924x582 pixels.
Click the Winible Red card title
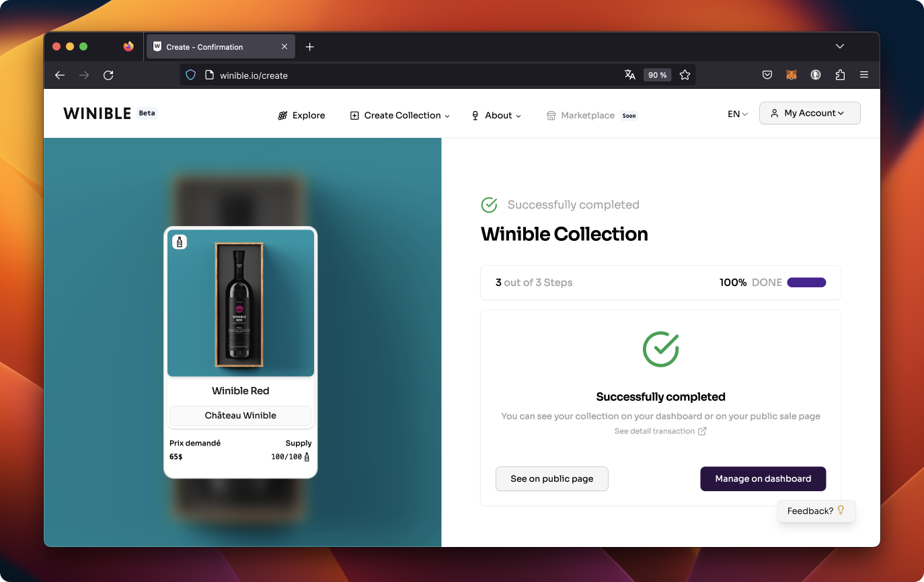(241, 391)
